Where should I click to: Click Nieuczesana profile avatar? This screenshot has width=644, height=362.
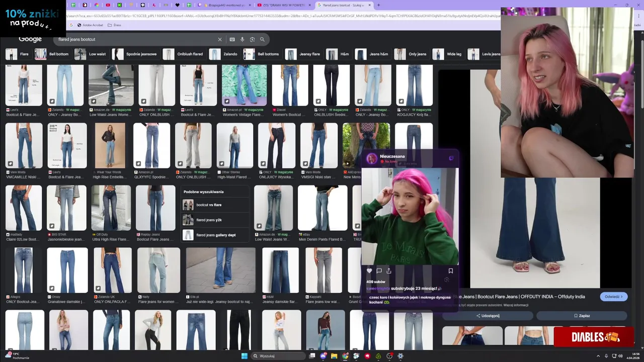click(x=372, y=158)
